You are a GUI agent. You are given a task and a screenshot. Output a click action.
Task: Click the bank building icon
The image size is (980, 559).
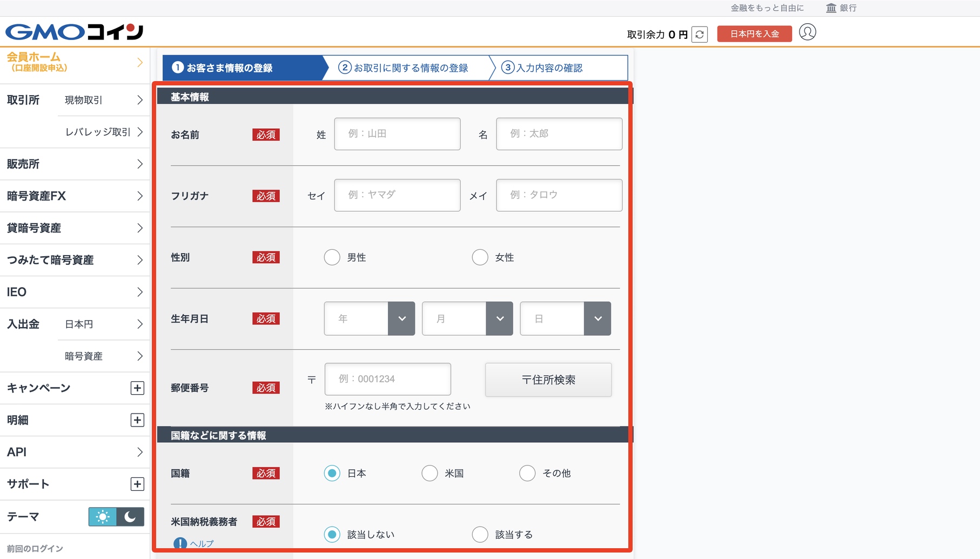click(831, 8)
